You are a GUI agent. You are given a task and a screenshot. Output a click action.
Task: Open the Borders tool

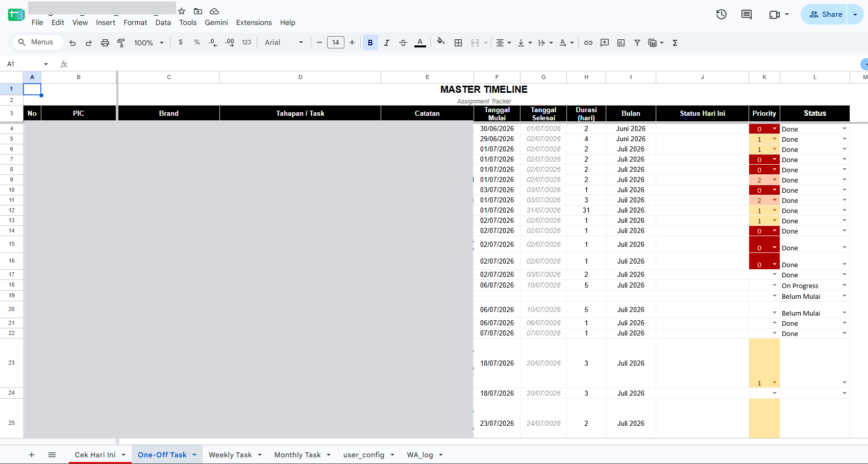click(458, 43)
